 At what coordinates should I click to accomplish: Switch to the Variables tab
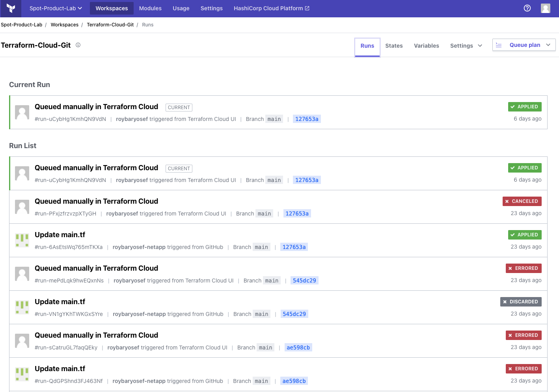[427, 46]
